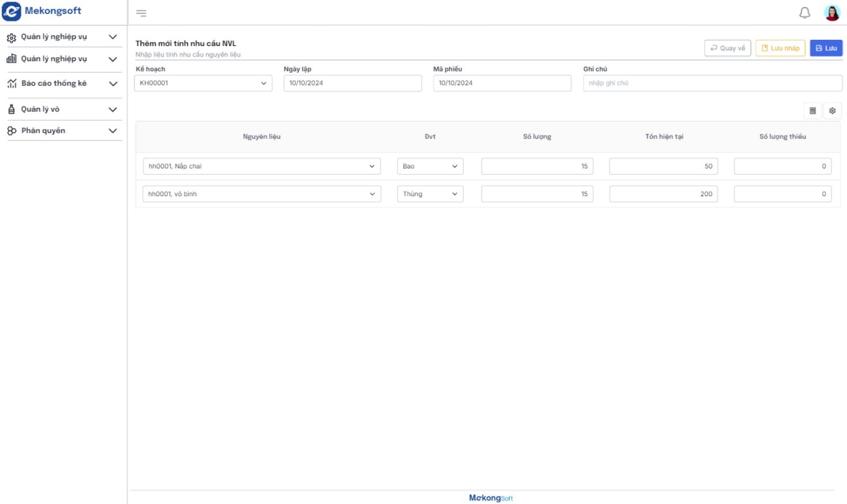Open table settings gear icon
Image resolution: width=847 pixels, height=504 pixels.
[832, 111]
